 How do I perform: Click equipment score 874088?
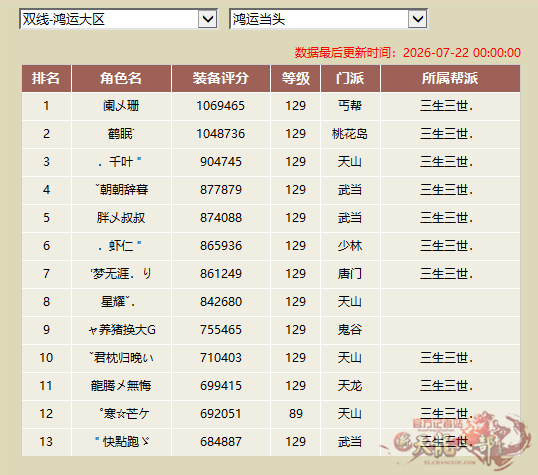(221, 218)
